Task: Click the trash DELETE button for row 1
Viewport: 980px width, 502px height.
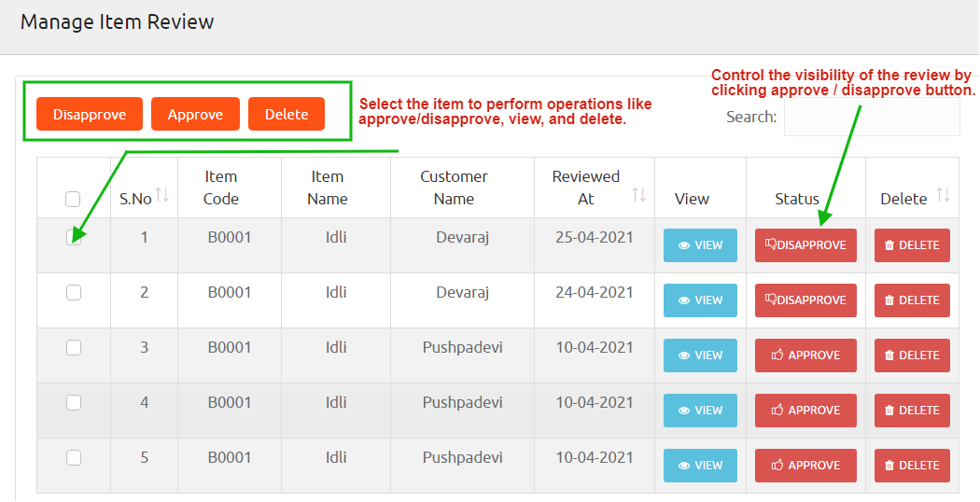Action: coord(912,245)
